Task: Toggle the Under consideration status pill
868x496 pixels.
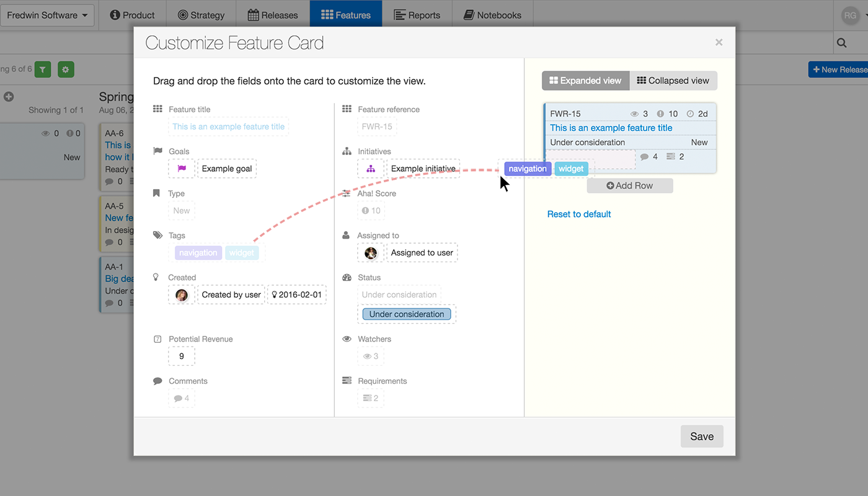Action: pyautogui.click(x=406, y=314)
